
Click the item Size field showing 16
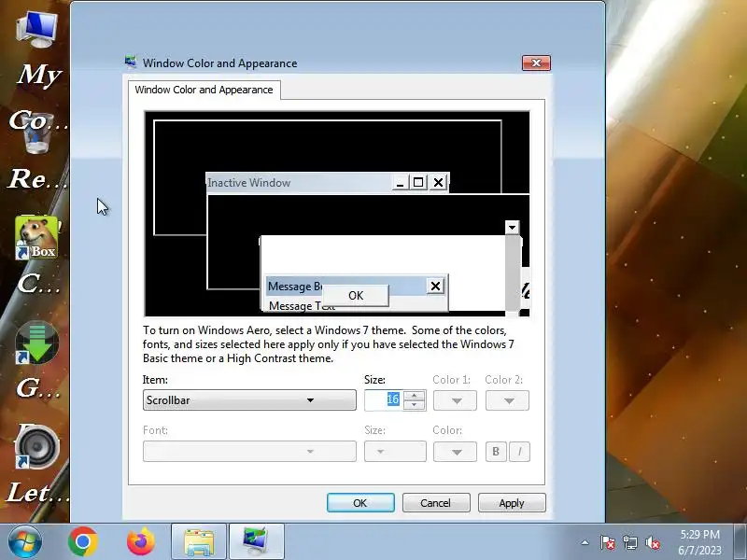384,400
